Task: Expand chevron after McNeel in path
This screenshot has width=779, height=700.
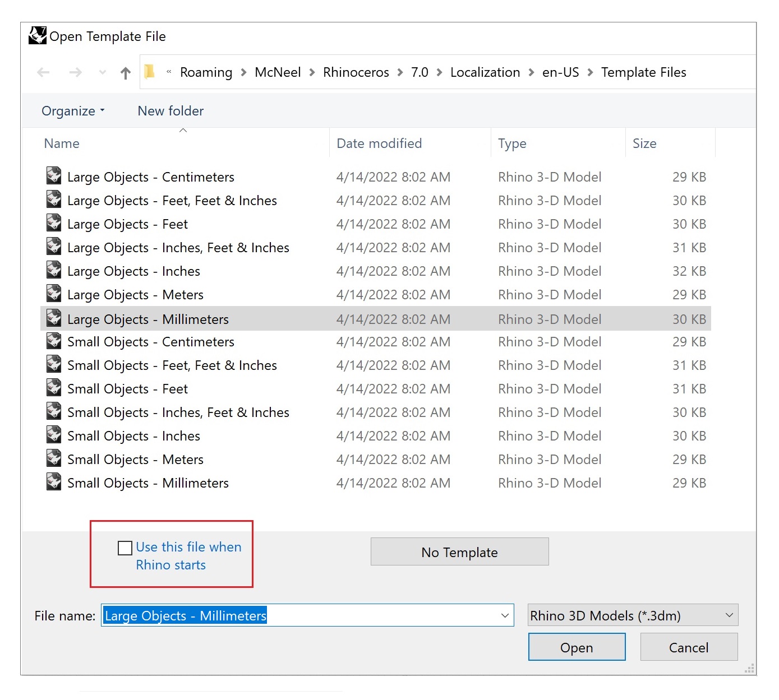Action: (312, 72)
